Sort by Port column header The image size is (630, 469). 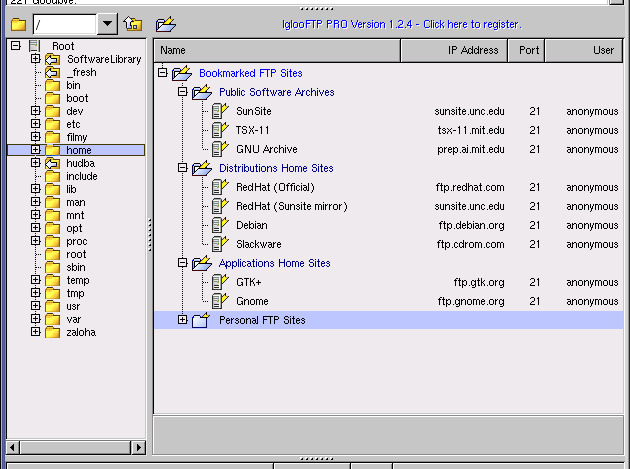tap(526, 50)
